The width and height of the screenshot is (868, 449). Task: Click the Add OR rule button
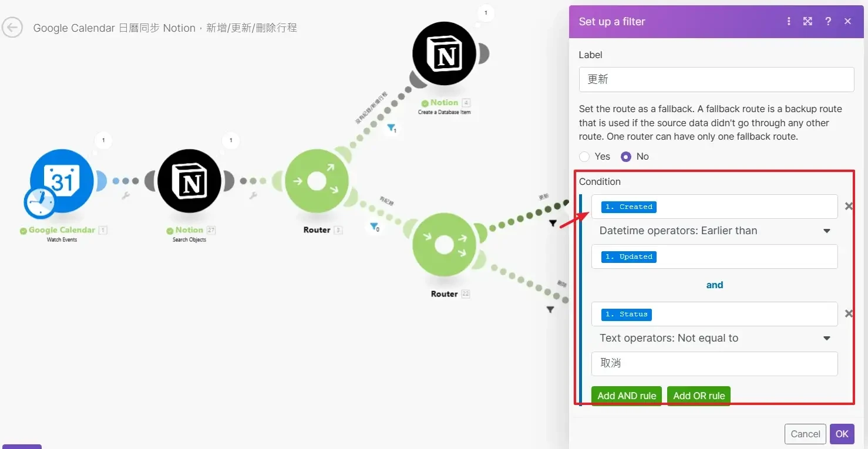point(699,396)
